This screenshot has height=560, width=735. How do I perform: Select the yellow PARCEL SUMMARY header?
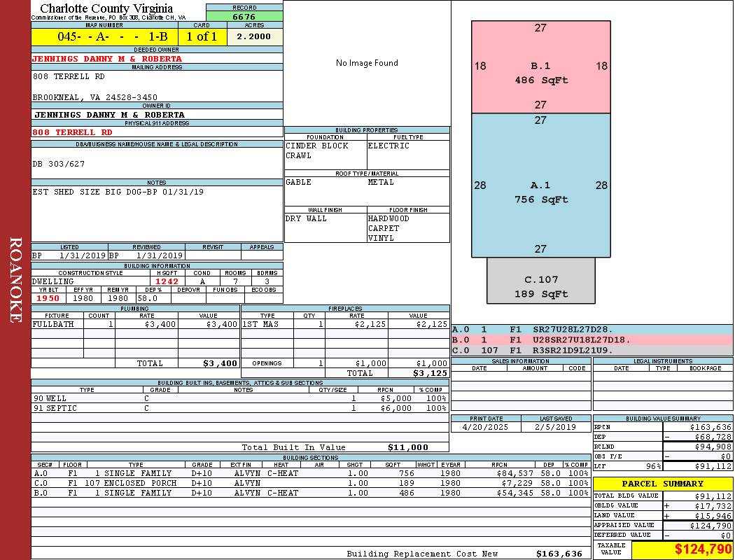(x=663, y=484)
